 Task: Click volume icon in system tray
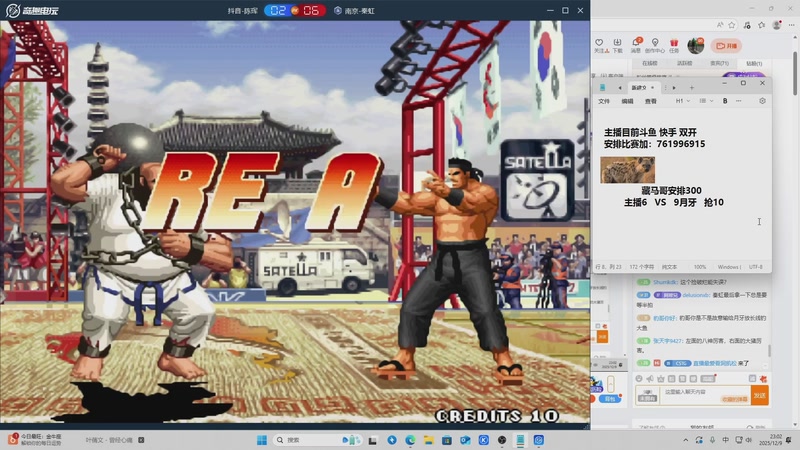pos(748,440)
